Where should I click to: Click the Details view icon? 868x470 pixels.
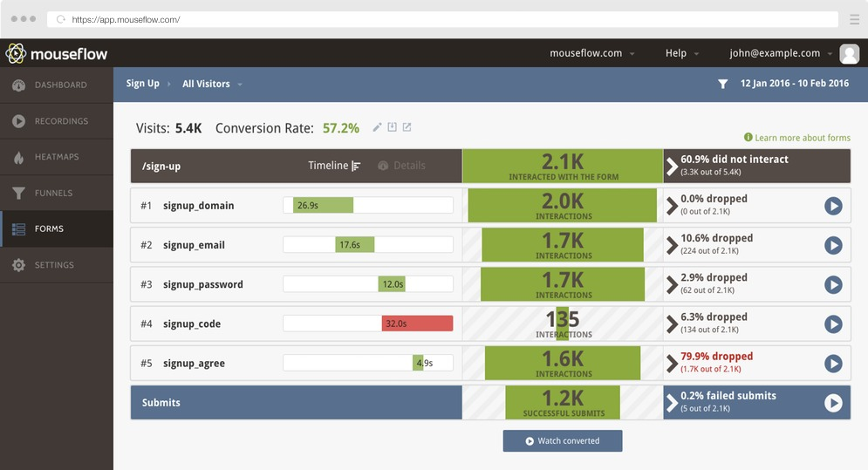click(382, 166)
